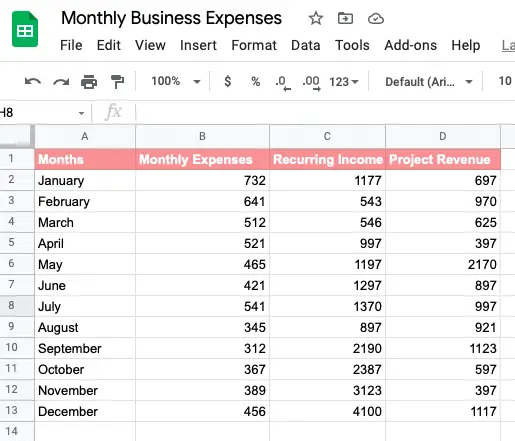515x441 pixels.
Task: Format as currency with dollar icon
Action: 228,81
